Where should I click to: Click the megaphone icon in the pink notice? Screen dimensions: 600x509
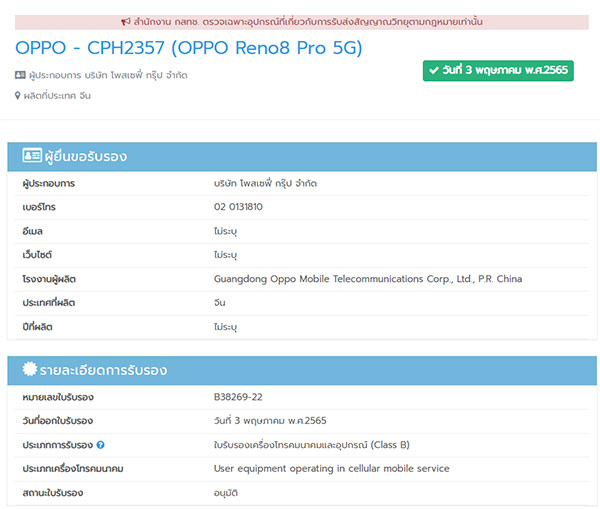[x=125, y=22]
